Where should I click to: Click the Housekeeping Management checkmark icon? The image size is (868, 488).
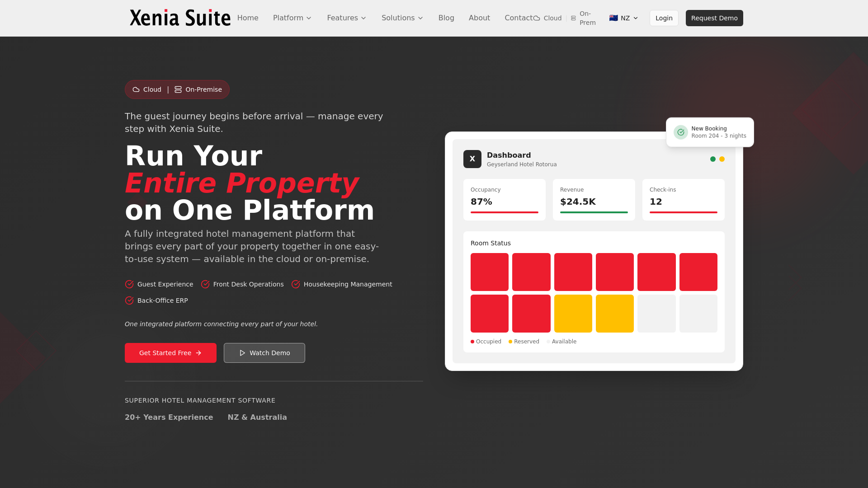tap(296, 284)
